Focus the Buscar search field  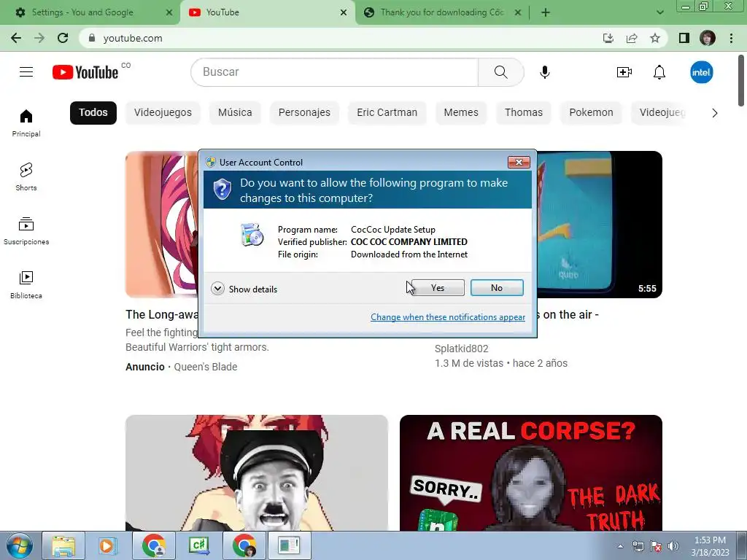coord(334,72)
